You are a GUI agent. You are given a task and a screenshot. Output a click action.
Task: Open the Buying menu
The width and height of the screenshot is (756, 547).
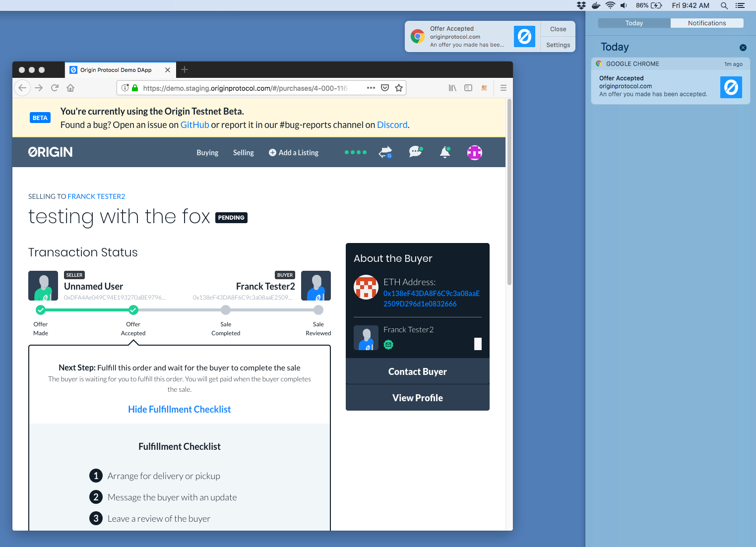tap(207, 153)
